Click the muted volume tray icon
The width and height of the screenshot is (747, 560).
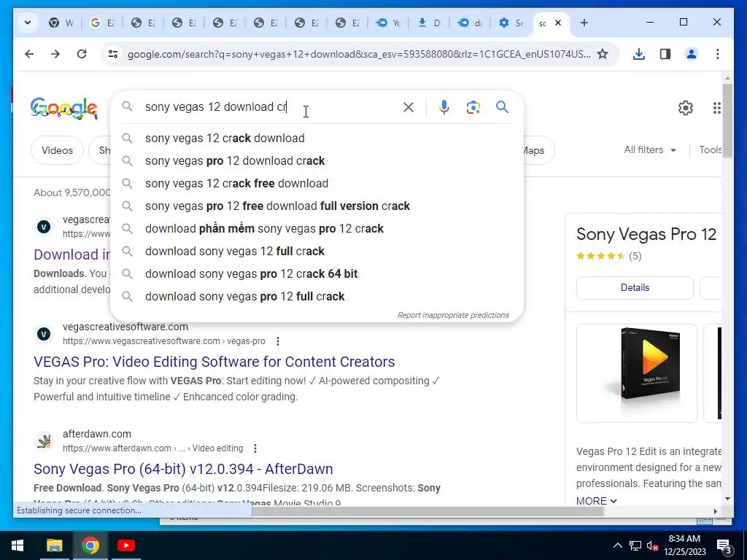[652, 545]
